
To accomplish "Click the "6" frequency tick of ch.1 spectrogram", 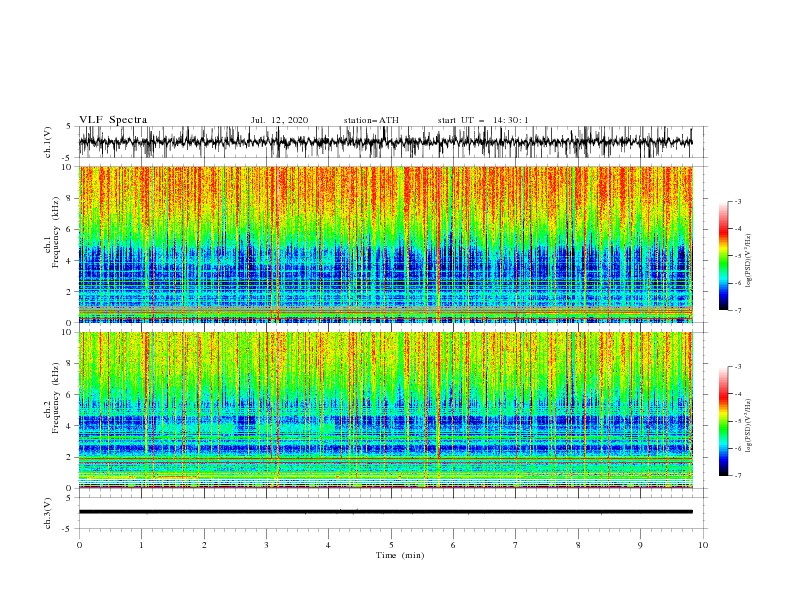I will coord(70,229).
